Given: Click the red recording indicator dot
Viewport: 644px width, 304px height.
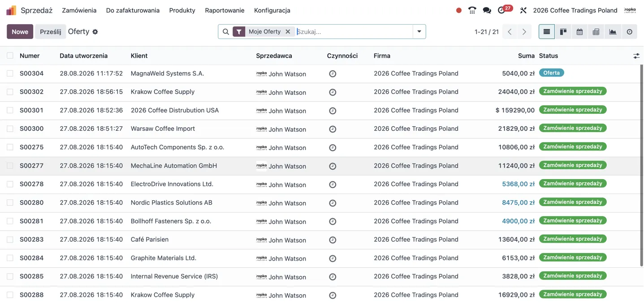Looking at the screenshot, I should coord(458,10).
